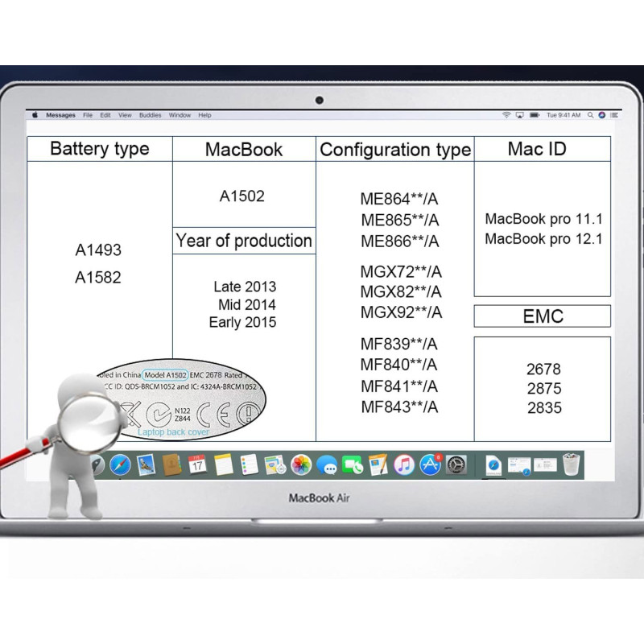Select the A1493 battery type text
644x644 pixels.
[98, 250]
